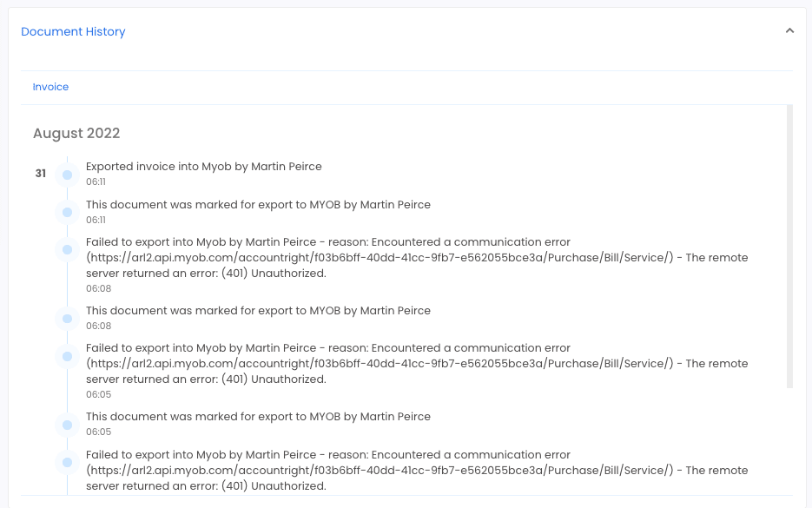Select marked for export entry at 06:11
Viewport: 812px width, 508px height.
point(258,205)
